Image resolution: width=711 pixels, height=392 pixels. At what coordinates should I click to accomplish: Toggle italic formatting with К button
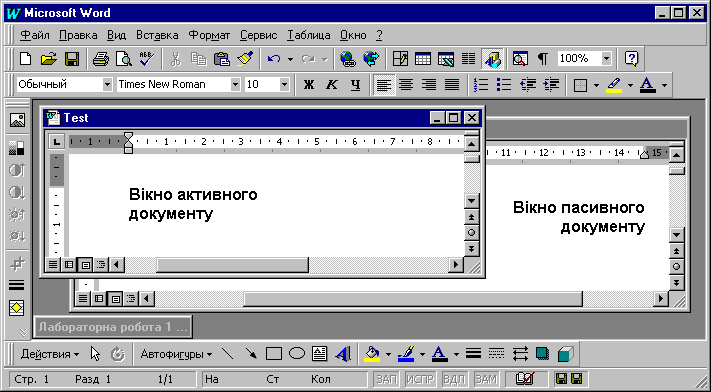(x=332, y=84)
